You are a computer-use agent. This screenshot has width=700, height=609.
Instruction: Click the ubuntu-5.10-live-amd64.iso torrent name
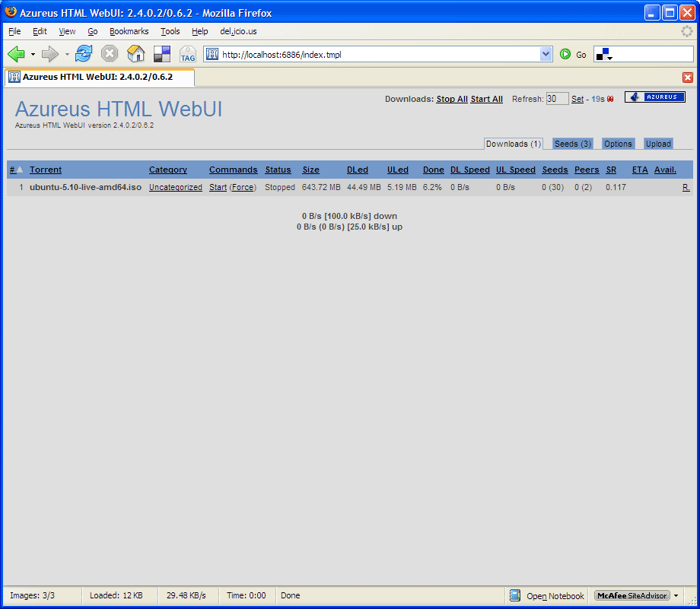86,187
